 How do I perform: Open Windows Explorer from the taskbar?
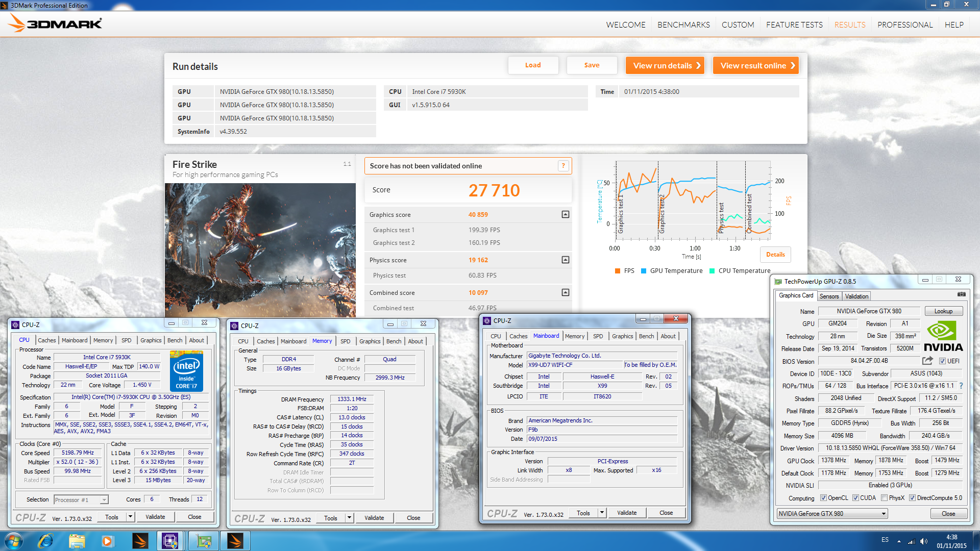point(77,541)
